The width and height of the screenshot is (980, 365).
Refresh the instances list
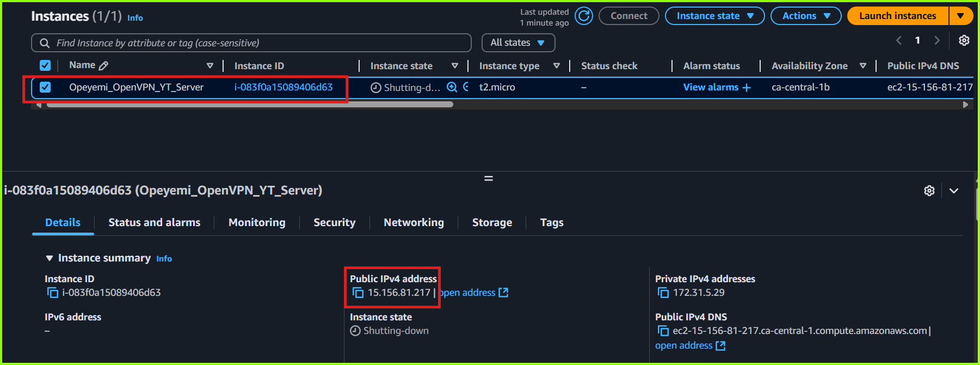point(584,16)
